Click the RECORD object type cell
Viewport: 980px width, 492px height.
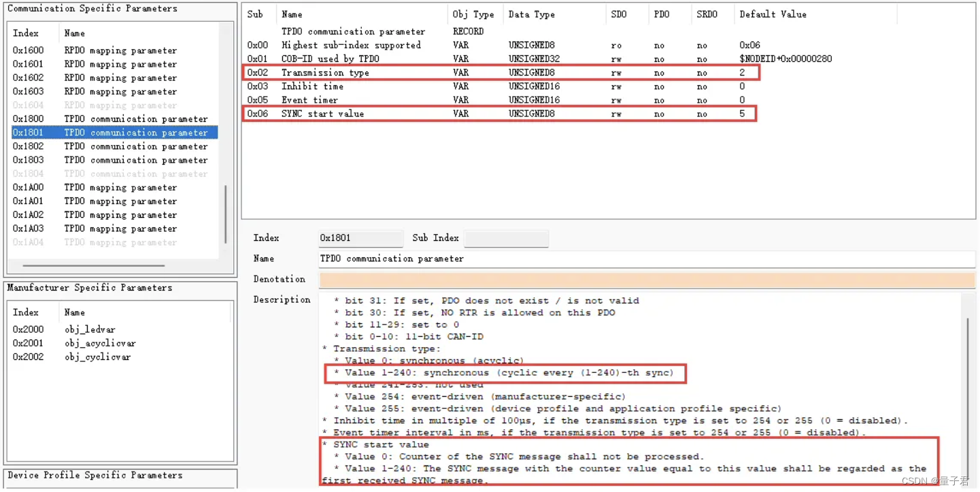469,31
